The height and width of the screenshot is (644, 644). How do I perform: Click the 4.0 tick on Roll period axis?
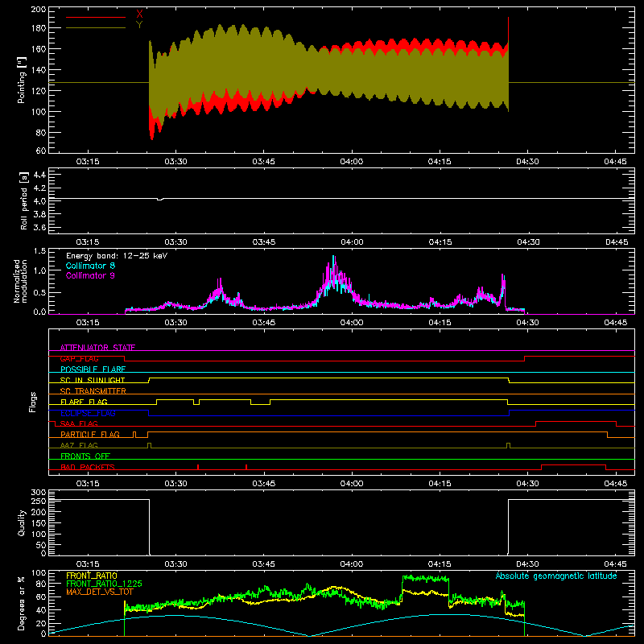[39, 201]
